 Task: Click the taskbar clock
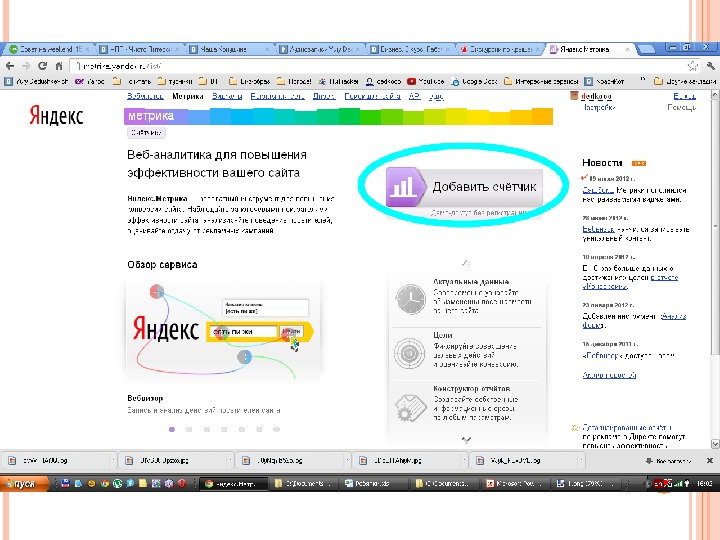(704, 484)
